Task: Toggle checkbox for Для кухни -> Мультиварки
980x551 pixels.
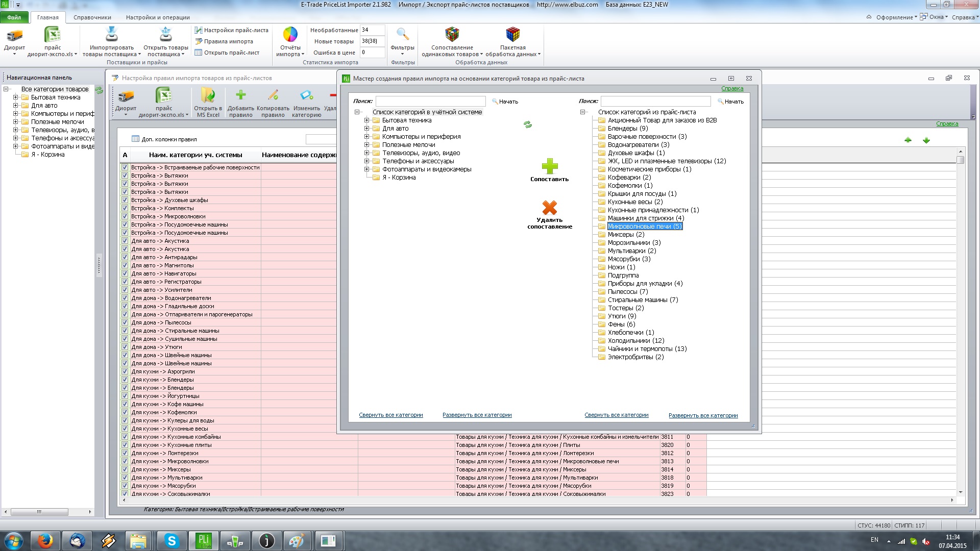Action: [125, 478]
